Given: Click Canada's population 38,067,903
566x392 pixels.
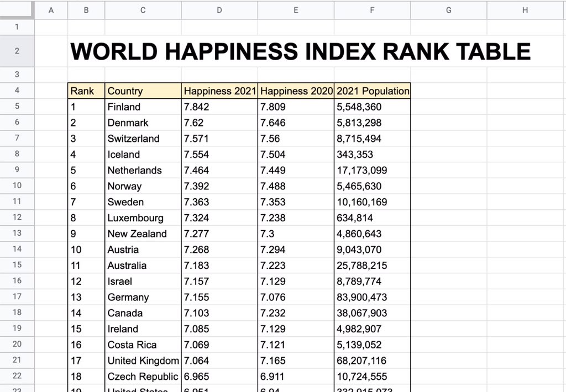Looking at the screenshot, I should (372, 313).
